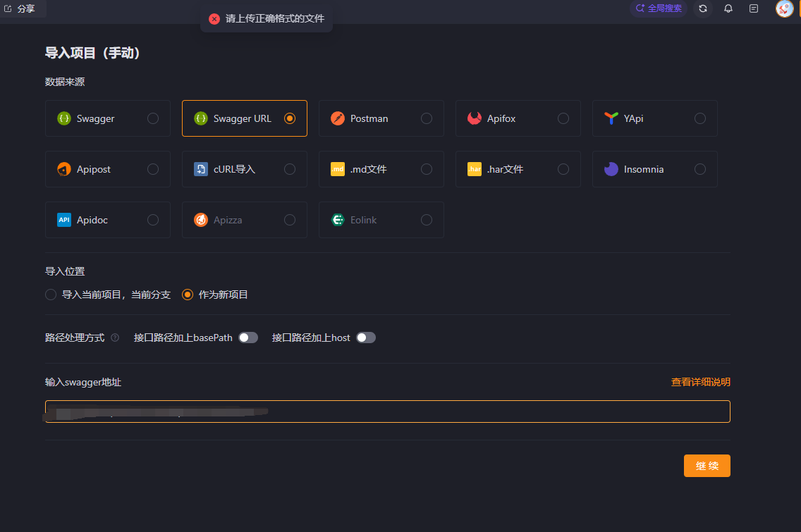
Task: Click the user avatar icon
Action: click(x=784, y=8)
